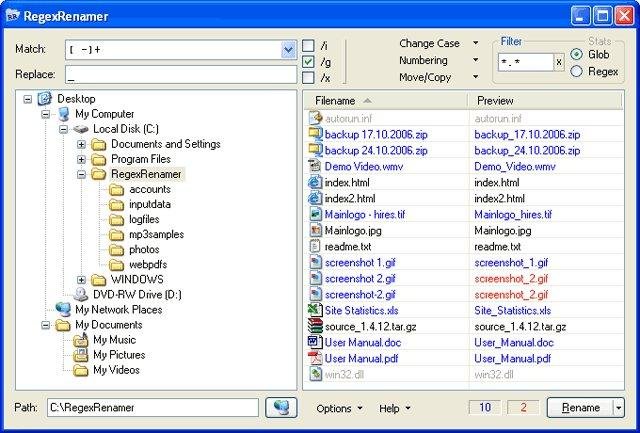The width and height of the screenshot is (640, 433).
Task: Click the Path input field
Action: [x=153, y=408]
